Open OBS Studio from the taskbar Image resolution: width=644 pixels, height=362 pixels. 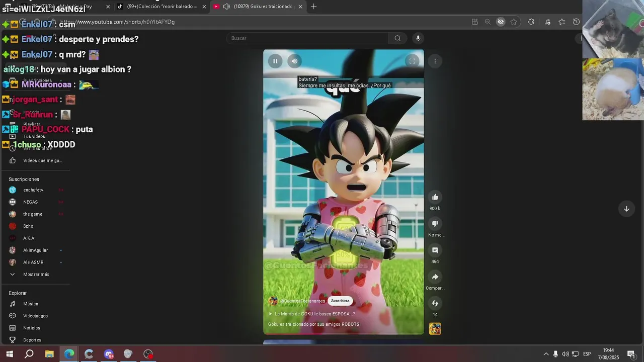tap(148, 354)
